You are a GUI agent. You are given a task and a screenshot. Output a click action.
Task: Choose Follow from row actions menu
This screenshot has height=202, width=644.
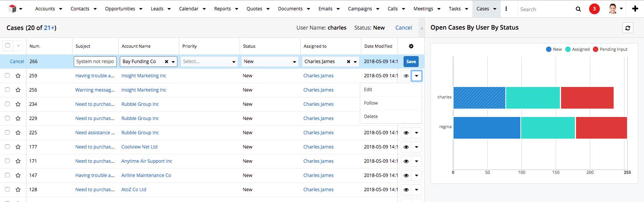(x=391, y=103)
